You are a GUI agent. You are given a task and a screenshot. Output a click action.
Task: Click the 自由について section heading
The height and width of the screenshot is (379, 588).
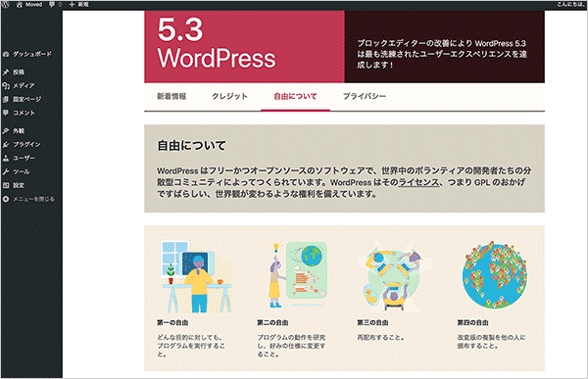[192, 146]
